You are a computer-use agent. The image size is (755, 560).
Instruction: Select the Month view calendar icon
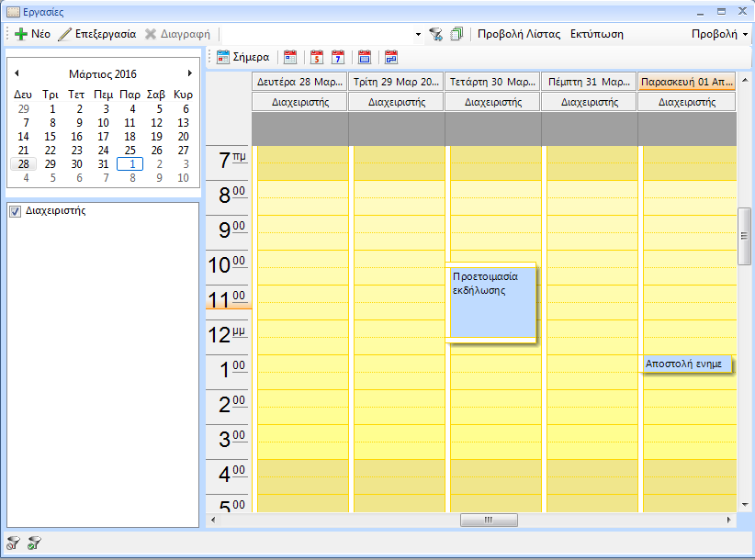click(365, 57)
